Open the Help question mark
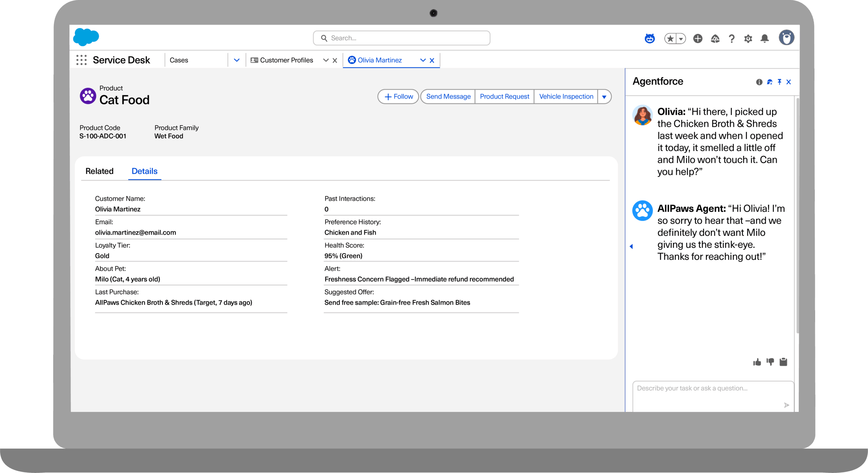868x473 pixels. pyautogui.click(x=732, y=39)
